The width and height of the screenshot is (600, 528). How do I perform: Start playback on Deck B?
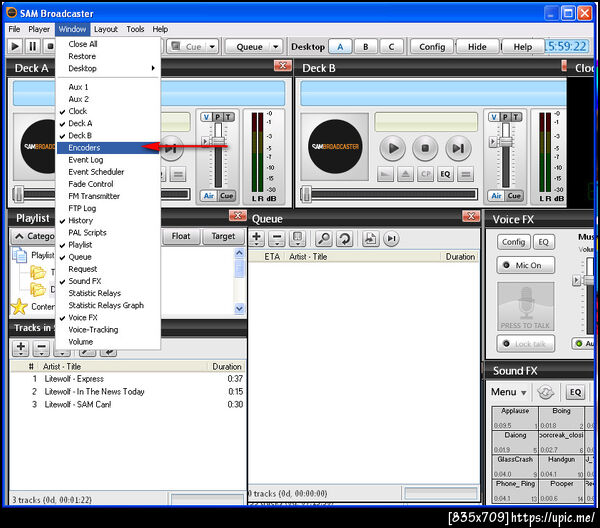tap(393, 148)
